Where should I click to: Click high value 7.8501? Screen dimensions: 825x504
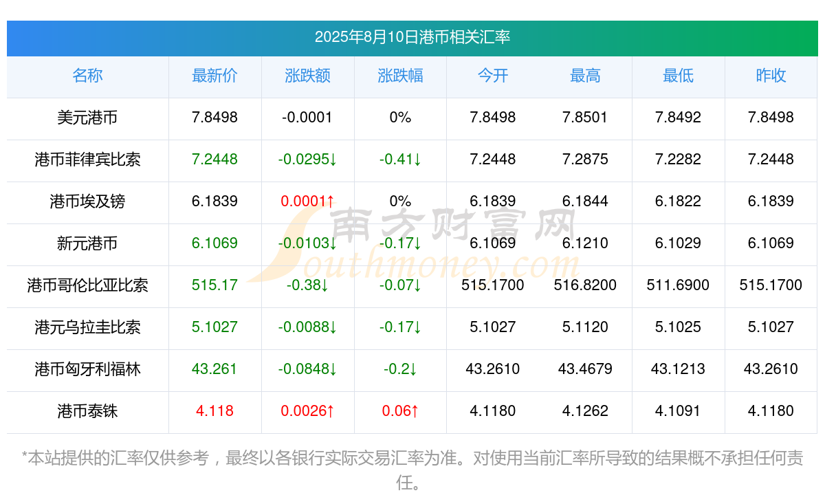(585, 118)
